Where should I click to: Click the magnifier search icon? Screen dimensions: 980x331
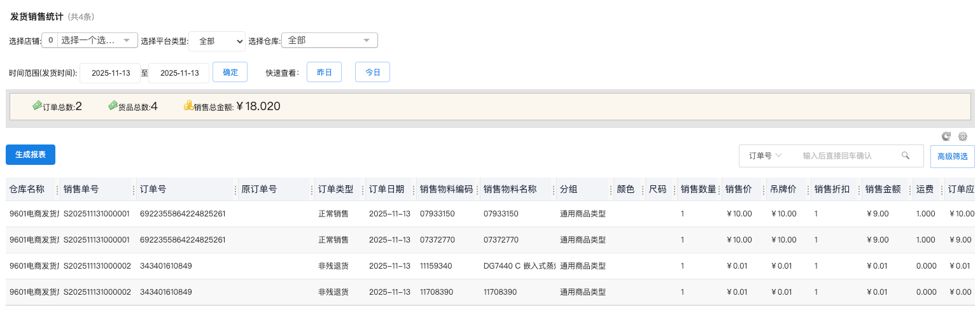coord(906,155)
